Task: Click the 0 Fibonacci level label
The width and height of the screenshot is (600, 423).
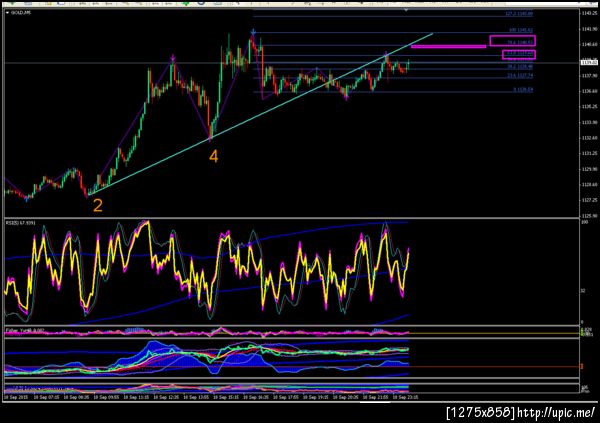Action: pos(523,90)
